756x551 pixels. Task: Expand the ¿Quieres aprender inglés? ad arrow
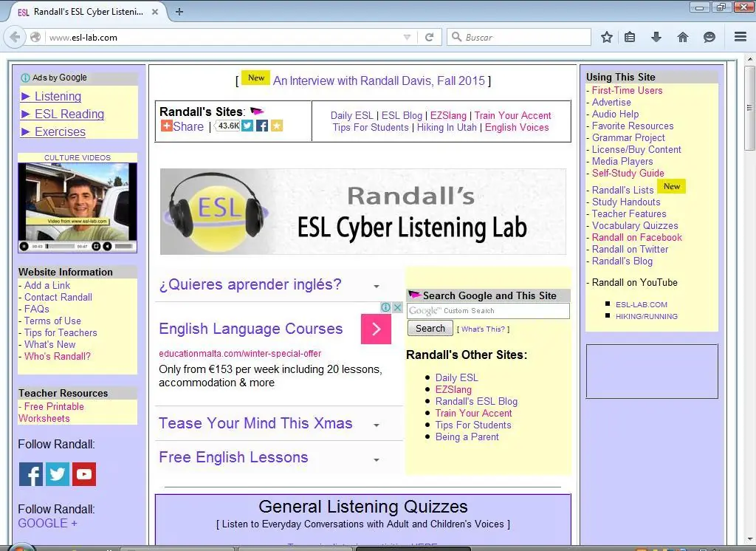[x=376, y=286]
